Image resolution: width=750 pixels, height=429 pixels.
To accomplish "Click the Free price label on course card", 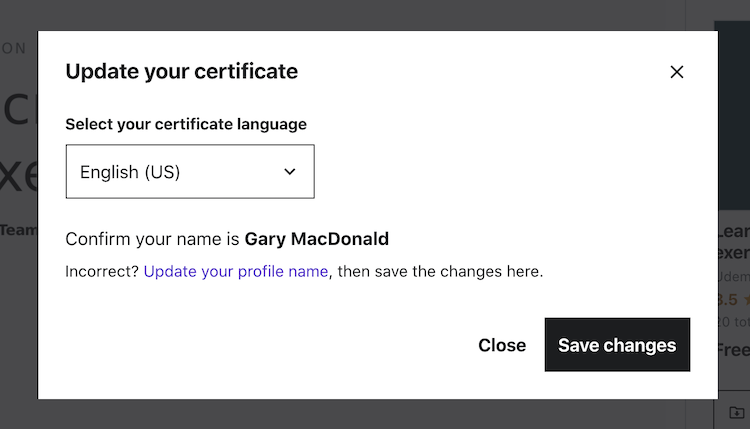I will [733, 349].
